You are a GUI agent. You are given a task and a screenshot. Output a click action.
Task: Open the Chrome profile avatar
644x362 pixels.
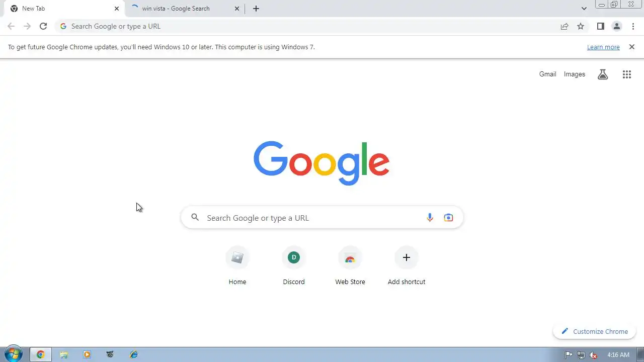click(616, 26)
